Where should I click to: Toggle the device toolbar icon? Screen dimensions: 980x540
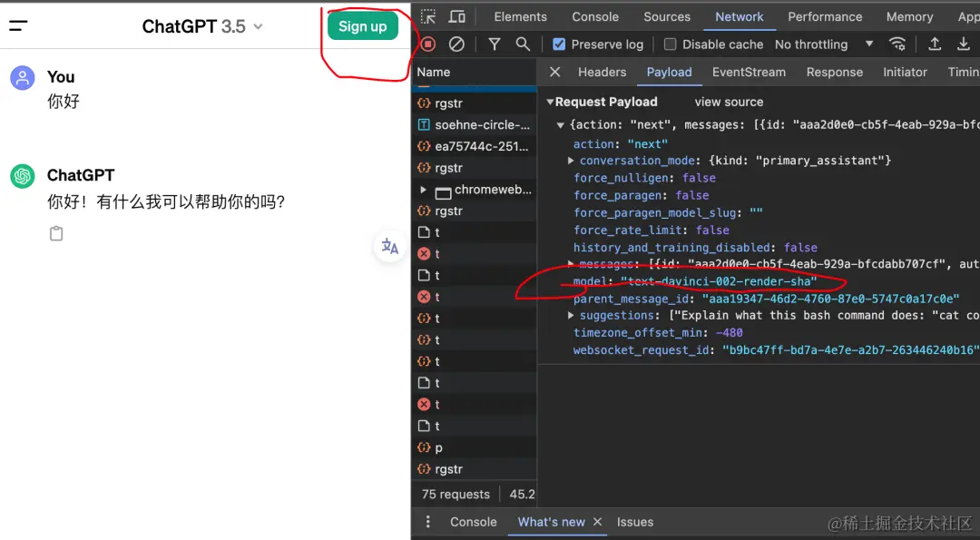click(456, 17)
